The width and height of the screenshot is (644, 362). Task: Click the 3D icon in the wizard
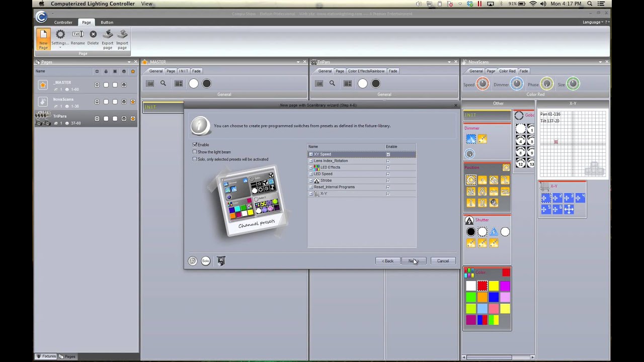[193, 260]
